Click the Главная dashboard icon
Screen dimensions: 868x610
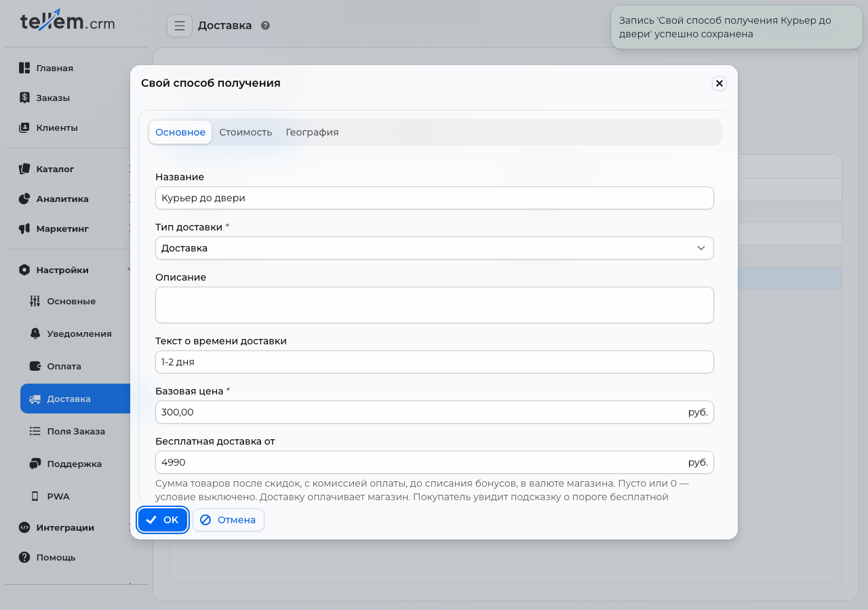pyautogui.click(x=24, y=68)
